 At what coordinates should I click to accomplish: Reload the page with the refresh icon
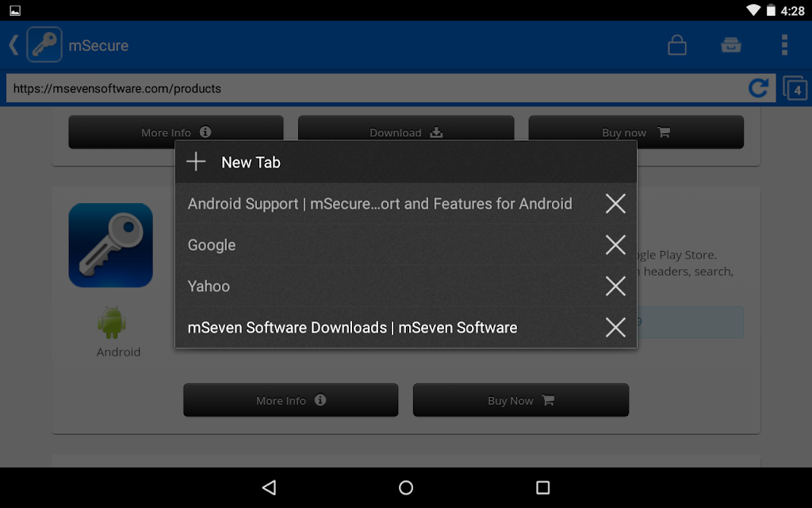(x=758, y=88)
